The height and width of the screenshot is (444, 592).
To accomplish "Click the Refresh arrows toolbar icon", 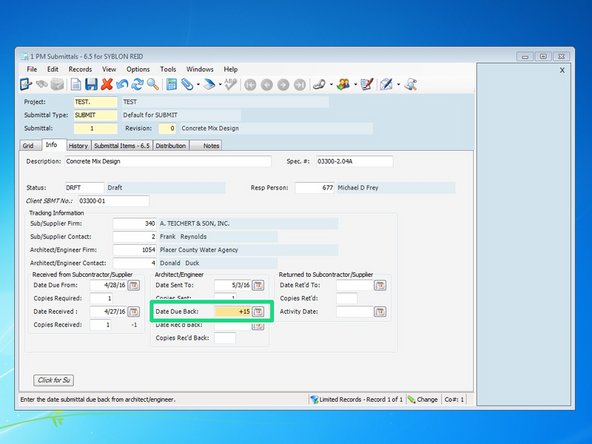I will 137,84.
